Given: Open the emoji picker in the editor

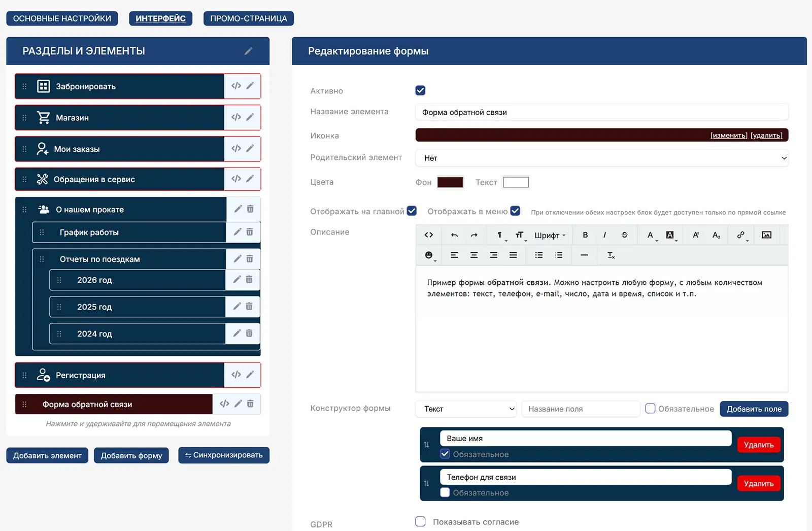Looking at the screenshot, I should point(429,255).
